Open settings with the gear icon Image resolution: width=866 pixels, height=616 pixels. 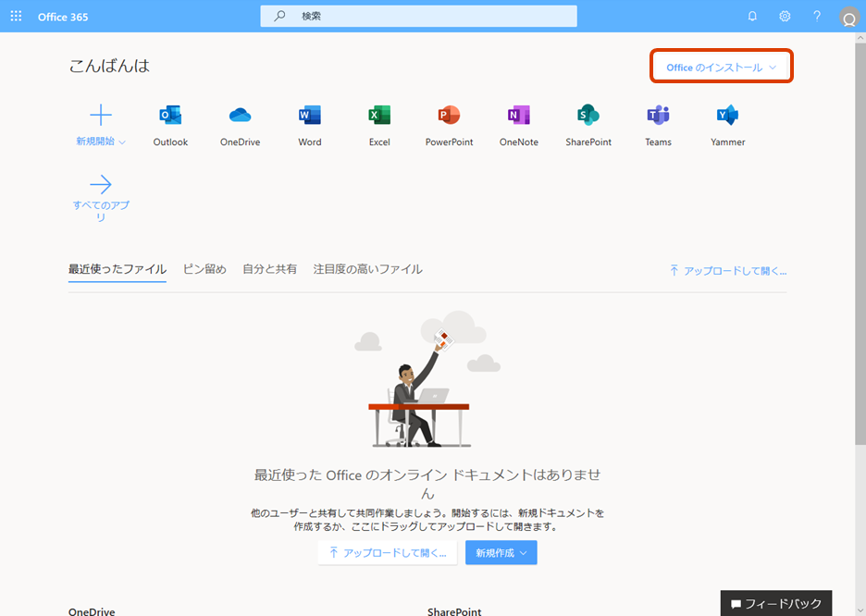[x=785, y=16]
